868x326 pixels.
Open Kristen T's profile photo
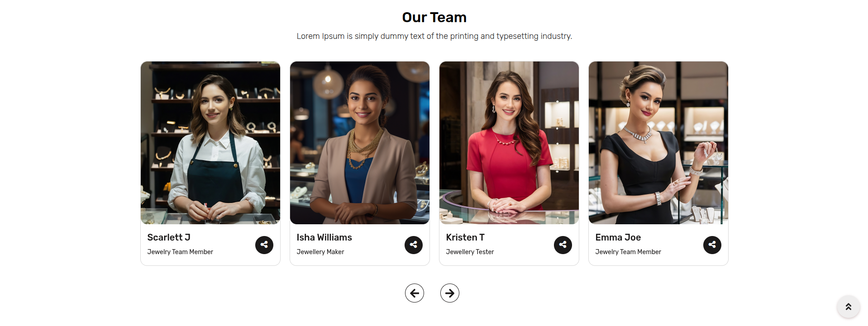pyautogui.click(x=509, y=143)
